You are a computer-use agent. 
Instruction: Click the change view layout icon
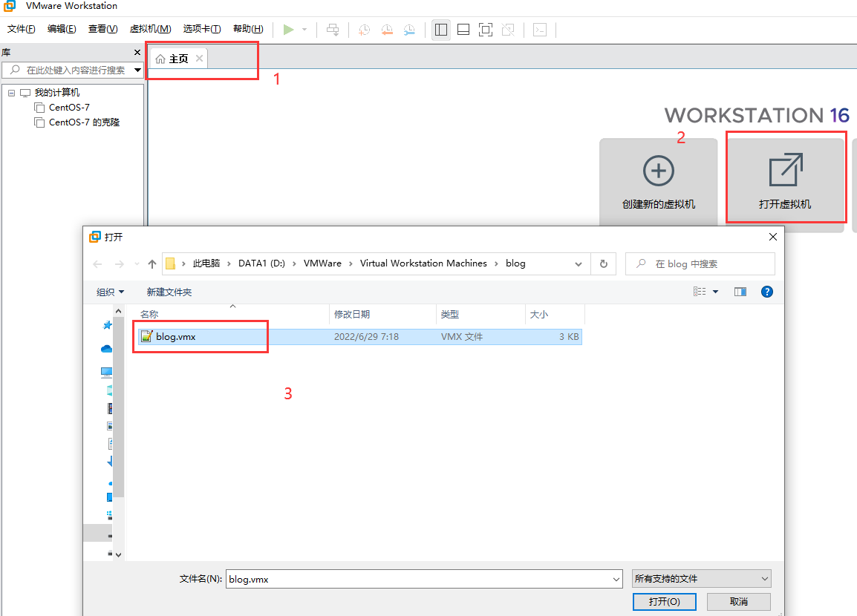click(x=700, y=292)
